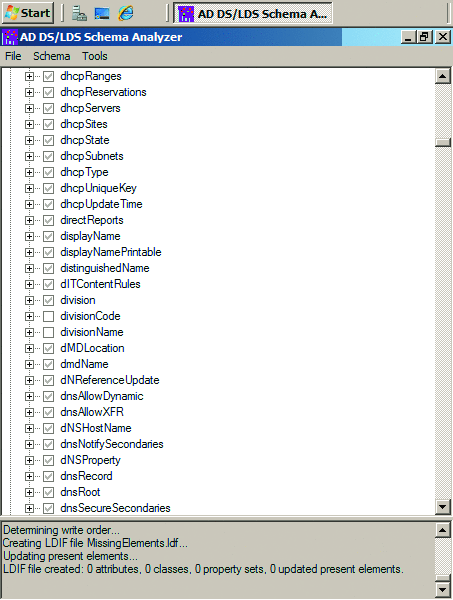
Task: Toggle the distinguishedName checkbox
Action: (x=48, y=268)
